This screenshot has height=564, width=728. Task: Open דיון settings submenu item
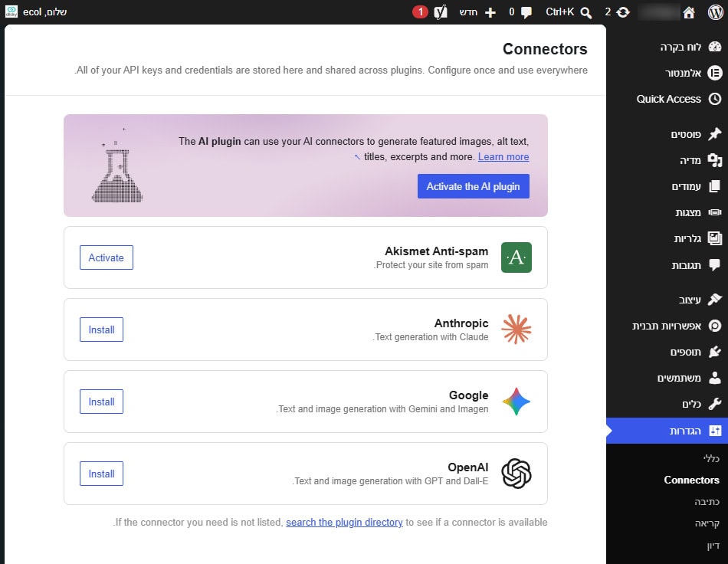tap(713, 545)
